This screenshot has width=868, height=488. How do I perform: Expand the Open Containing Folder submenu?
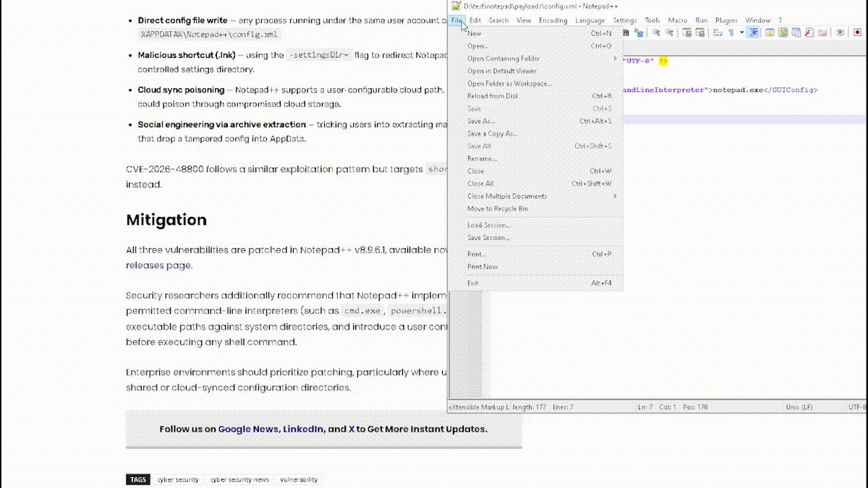(535, 59)
